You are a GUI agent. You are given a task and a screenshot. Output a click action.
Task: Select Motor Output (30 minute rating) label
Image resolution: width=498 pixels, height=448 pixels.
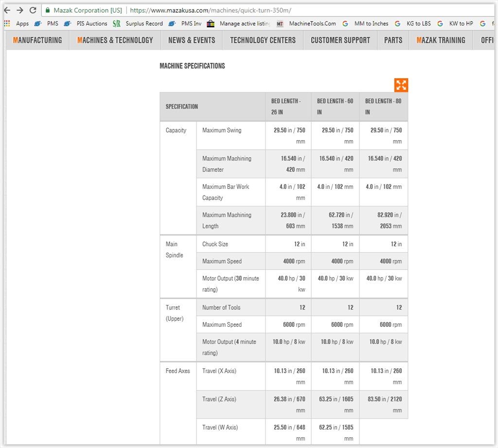[x=231, y=284]
